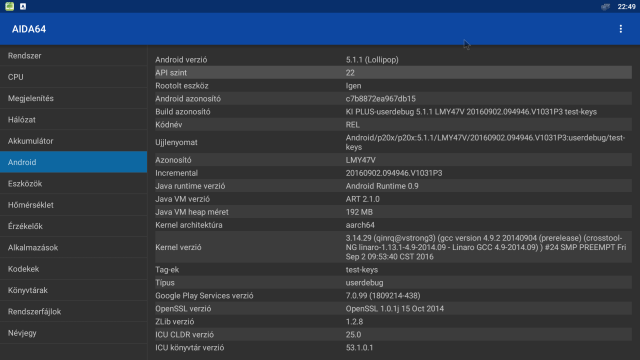
Task: Select the Típus label
Action: click(x=164, y=282)
